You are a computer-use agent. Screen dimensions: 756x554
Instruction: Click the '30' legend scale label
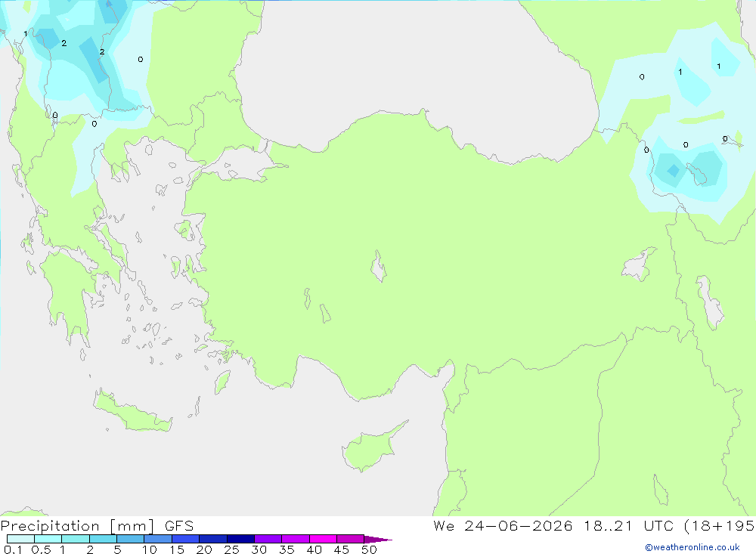click(x=259, y=549)
